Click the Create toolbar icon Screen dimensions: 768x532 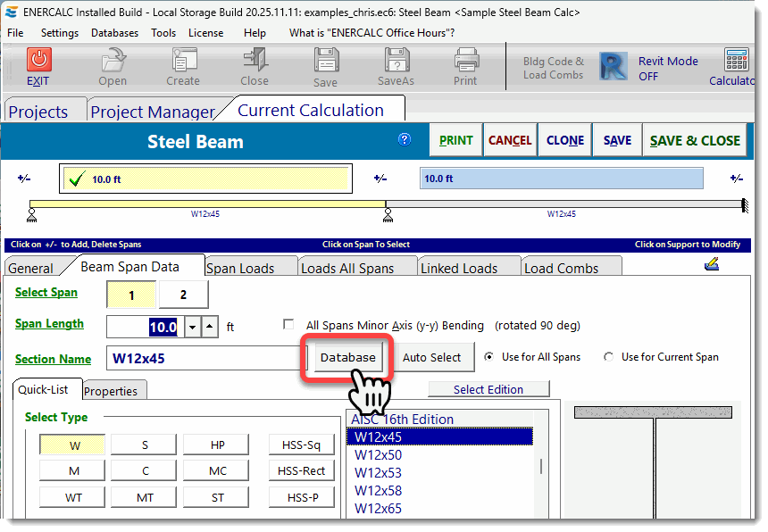[x=182, y=62]
